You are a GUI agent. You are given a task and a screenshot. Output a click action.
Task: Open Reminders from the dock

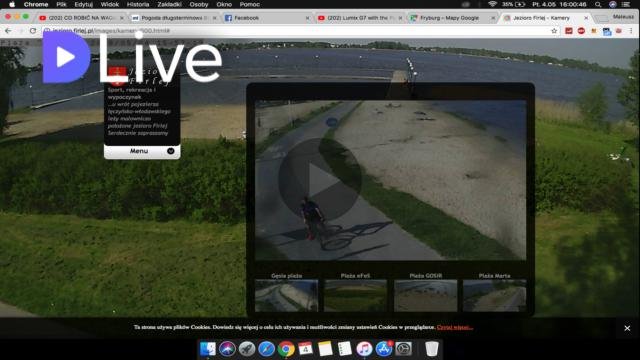click(345, 349)
